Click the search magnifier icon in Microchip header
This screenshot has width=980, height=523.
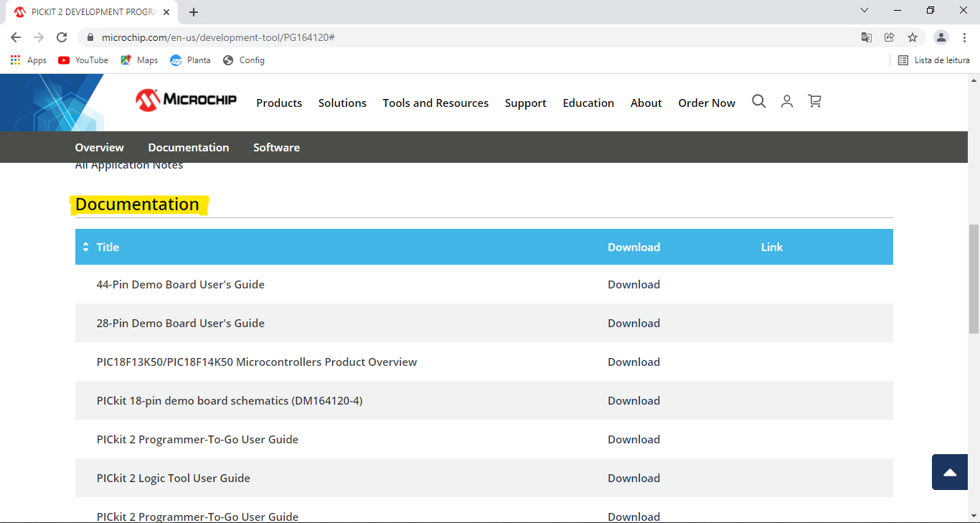[758, 102]
